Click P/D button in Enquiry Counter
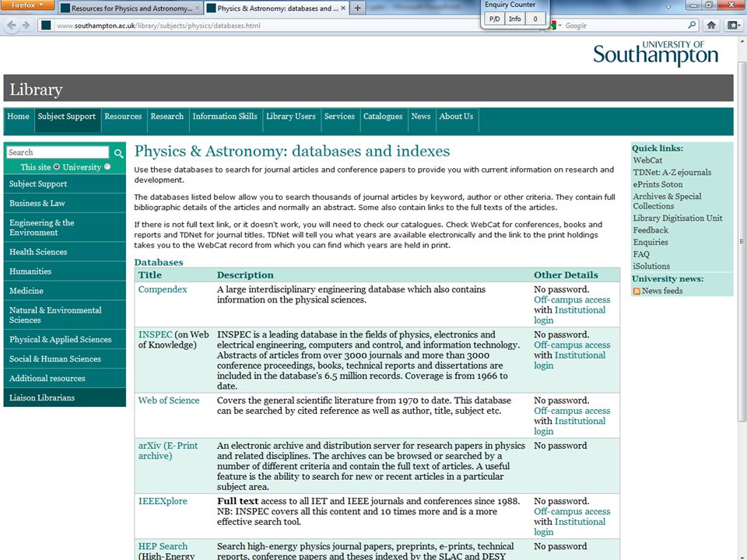 [495, 19]
